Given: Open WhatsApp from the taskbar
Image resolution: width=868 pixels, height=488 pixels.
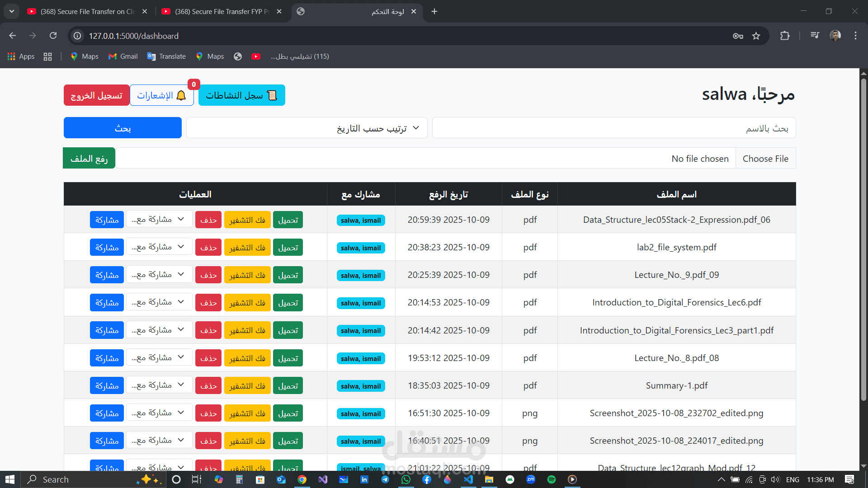Looking at the screenshot, I should (406, 479).
